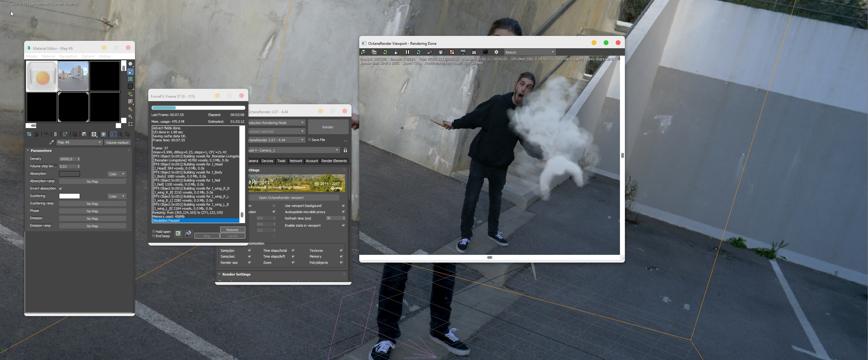Switch to the Render Elements tab
Screen dimensions: 868x360
pyautogui.click(x=334, y=161)
